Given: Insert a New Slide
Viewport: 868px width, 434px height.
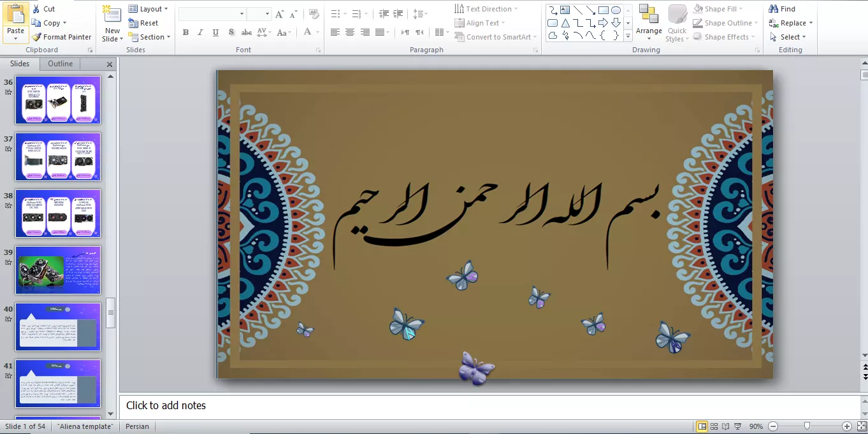Looking at the screenshot, I should [112, 17].
